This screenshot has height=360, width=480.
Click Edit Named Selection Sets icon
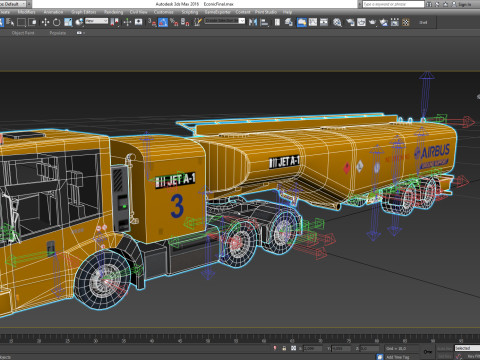198,22
